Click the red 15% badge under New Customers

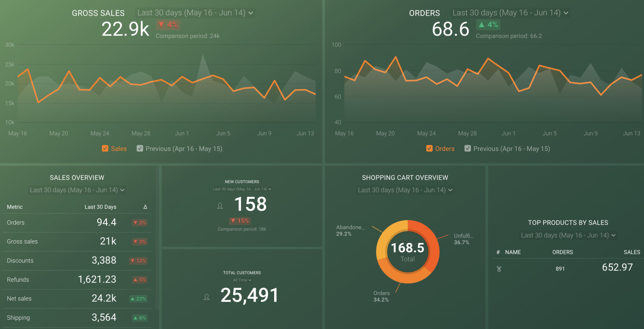tap(240, 221)
